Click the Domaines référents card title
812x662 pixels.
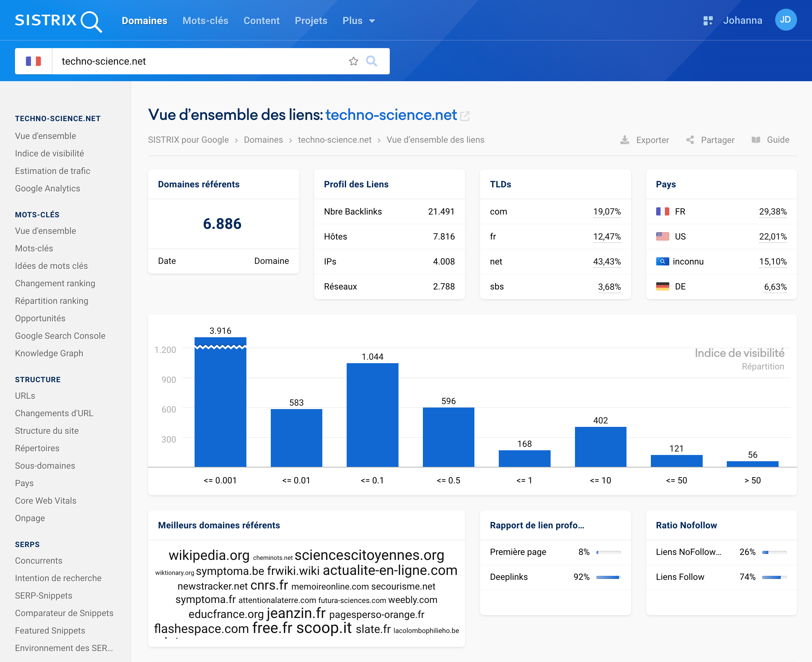[x=199, y=184]
